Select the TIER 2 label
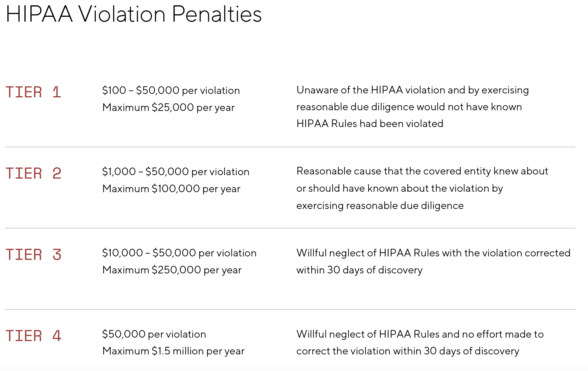Viewport: 588px width, 371px height. [x=33, y=173]
